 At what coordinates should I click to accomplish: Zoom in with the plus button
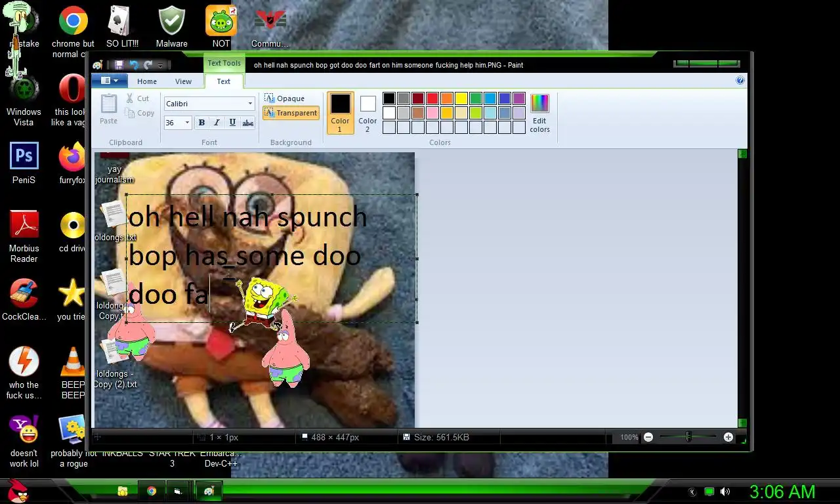(x=728, y=437)
